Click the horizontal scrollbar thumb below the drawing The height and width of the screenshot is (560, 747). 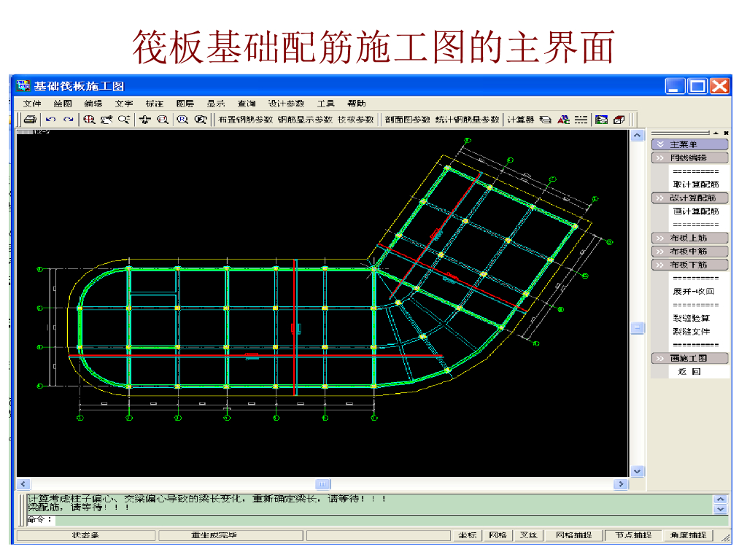pyautogui.click(x=322, y=484)
